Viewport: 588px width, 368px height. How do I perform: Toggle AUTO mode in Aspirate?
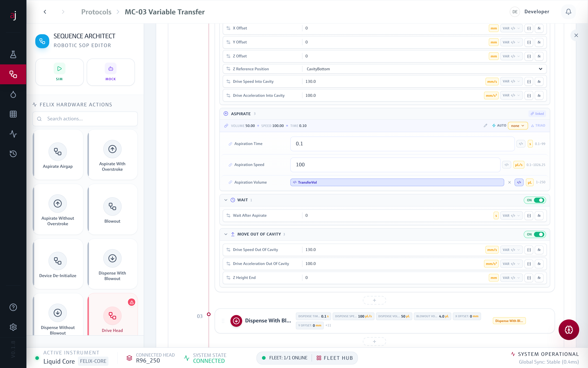coord(499,126)
